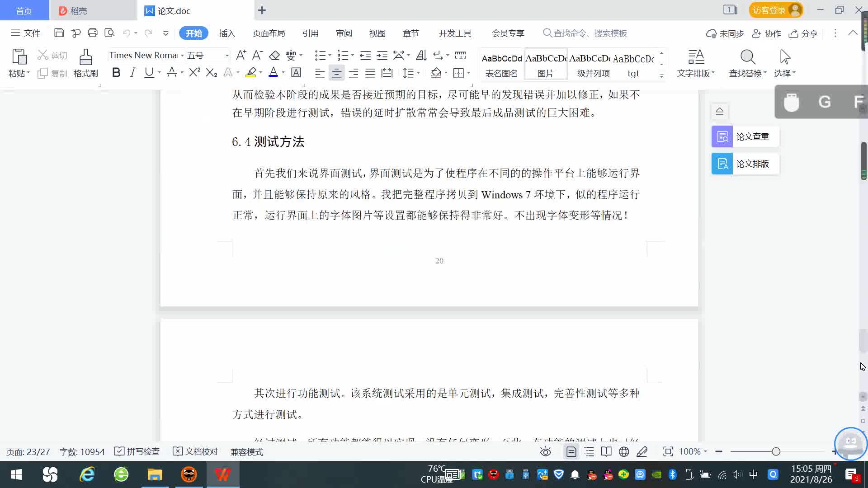
Task: Open the 页面布局 ribbon tab
Action: pyautogui.click(x=269, y=33)
